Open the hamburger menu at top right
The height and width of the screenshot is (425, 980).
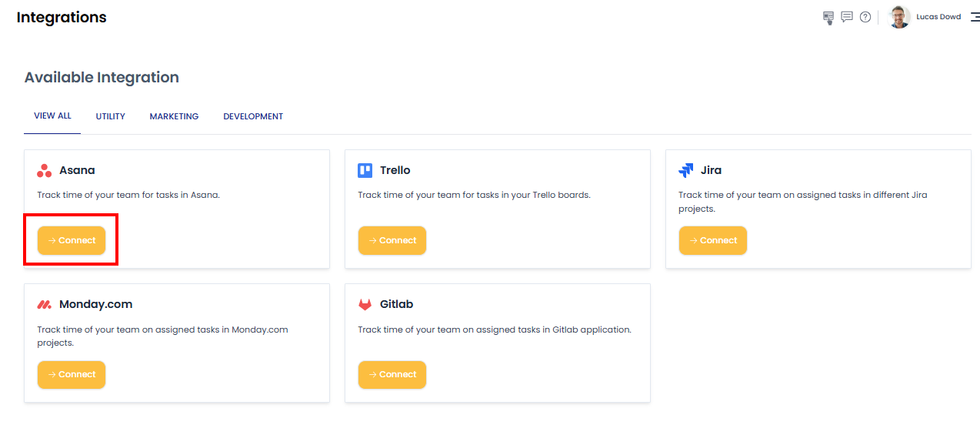click(x=975, y=17)
